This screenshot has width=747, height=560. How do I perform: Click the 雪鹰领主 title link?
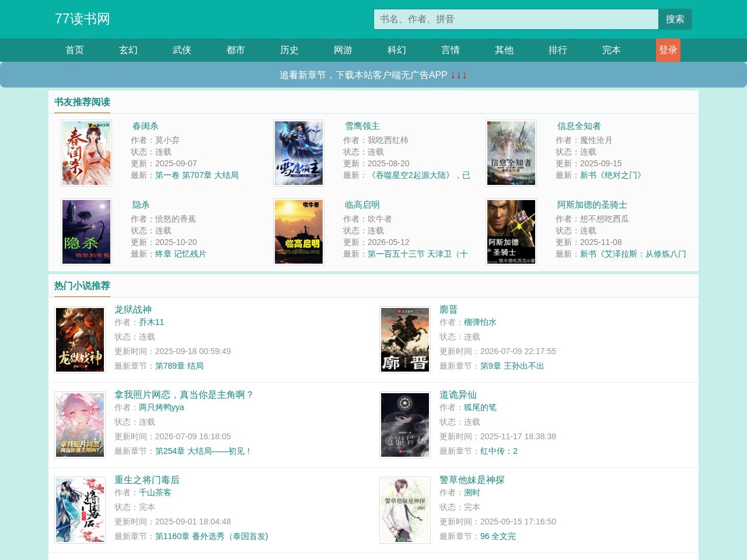click(362, 126)
